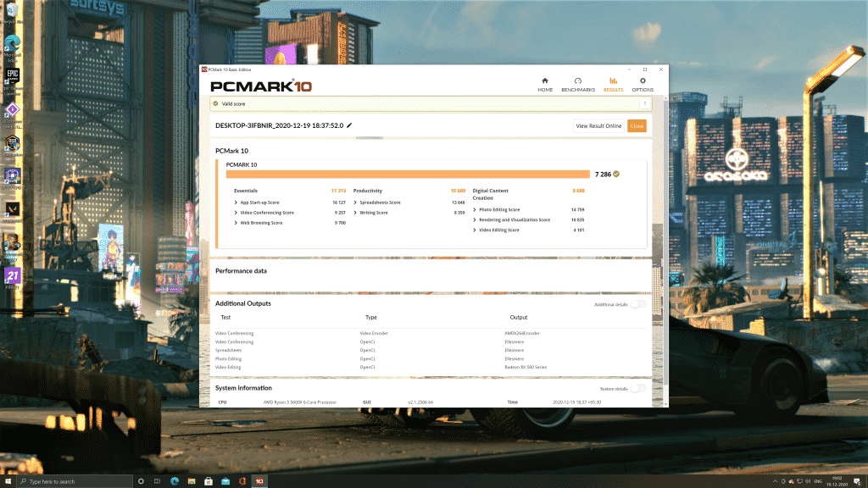Switch to the Results tab
Viewport: 868px width, 488px height.
coord(613,85)
